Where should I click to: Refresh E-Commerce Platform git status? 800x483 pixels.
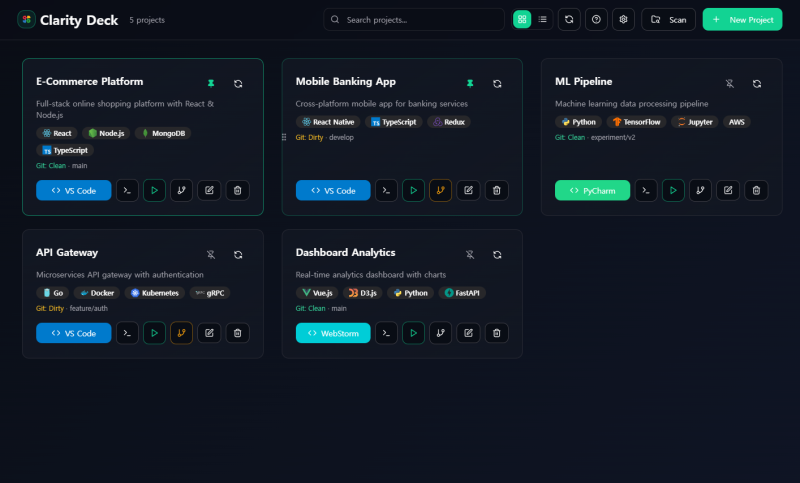(x=238, y=84)
